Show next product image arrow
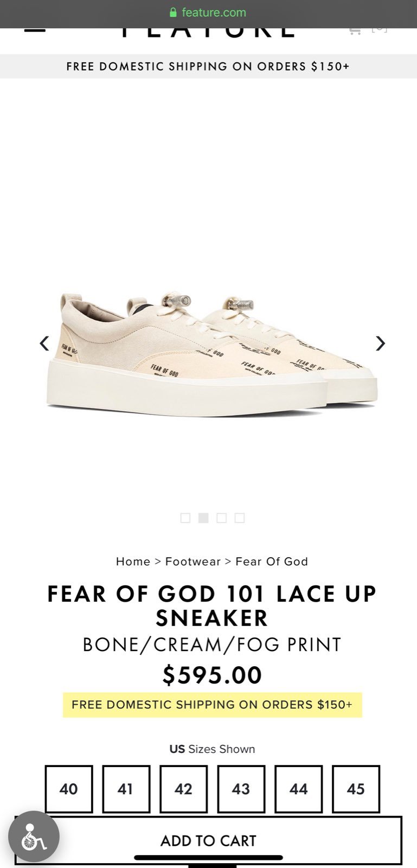 click(380, 343)
